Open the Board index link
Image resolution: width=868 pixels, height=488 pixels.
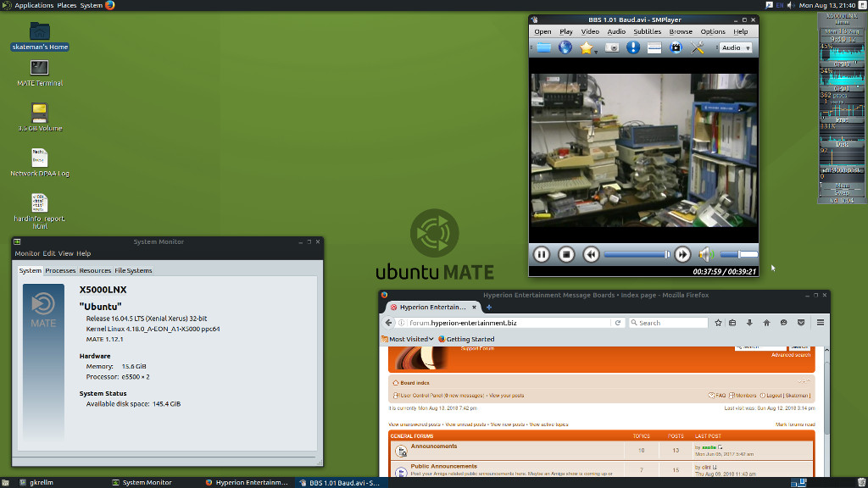pyautogui.click(x=415, y=383)
